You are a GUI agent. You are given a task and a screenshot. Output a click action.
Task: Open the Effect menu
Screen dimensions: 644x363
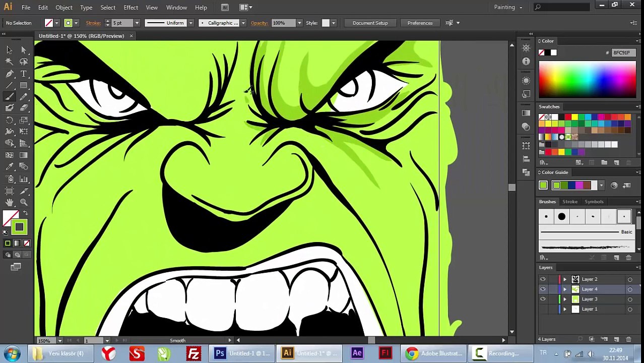[131, 8]
